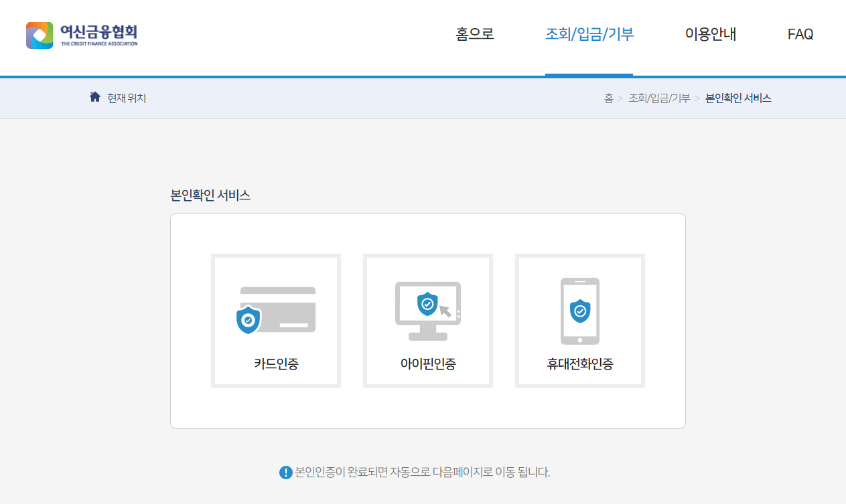Screen dimensions: 846x504
Task: Open the 홈으로 menu item
Action: pos(474,34)
